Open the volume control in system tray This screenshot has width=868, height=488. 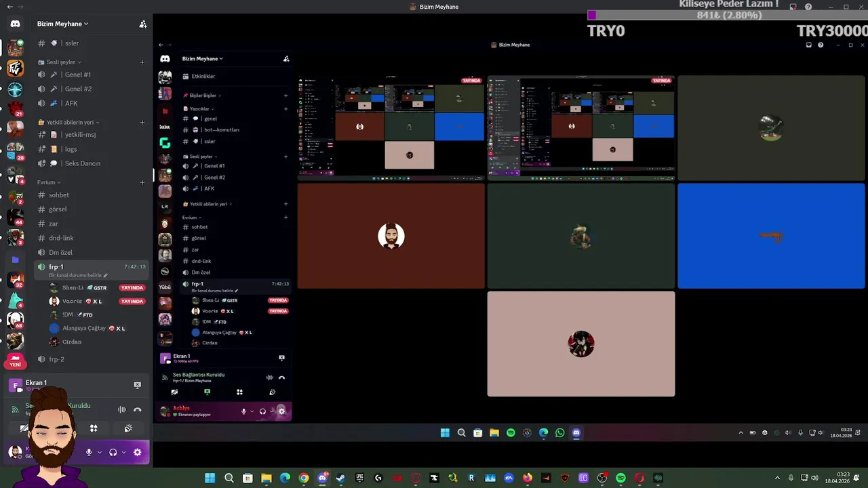pos(814,479)
